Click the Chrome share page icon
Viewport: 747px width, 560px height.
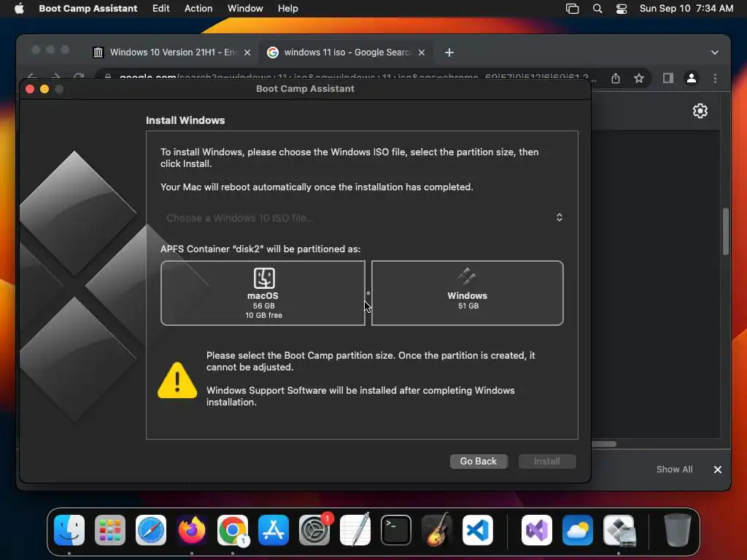coord(616,78)
